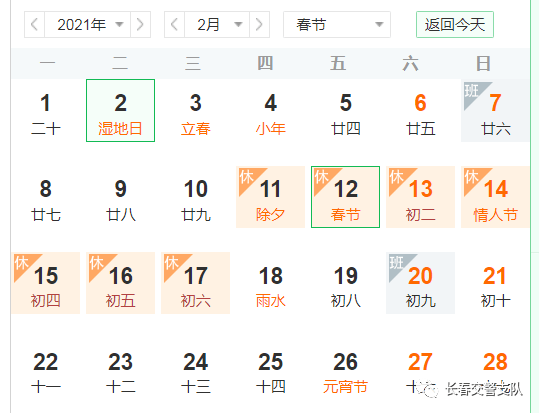Go to previous year arrow
Screen dimensions: 539x413
point(34,24)
